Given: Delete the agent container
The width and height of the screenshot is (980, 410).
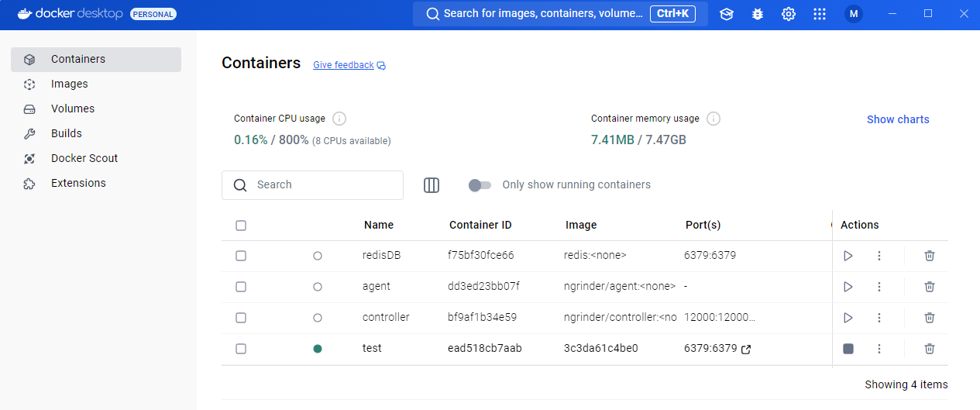Looking at the screenshot, I should pos(930,287).
